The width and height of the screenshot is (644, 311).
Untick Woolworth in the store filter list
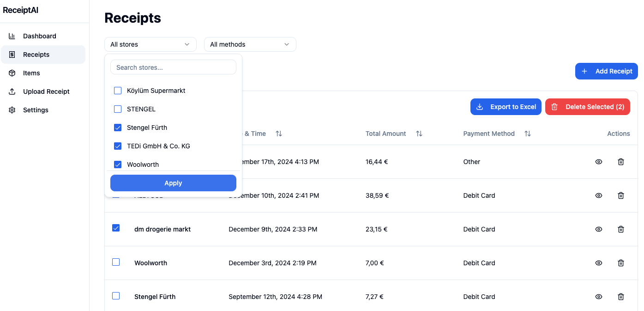(118, 165)
